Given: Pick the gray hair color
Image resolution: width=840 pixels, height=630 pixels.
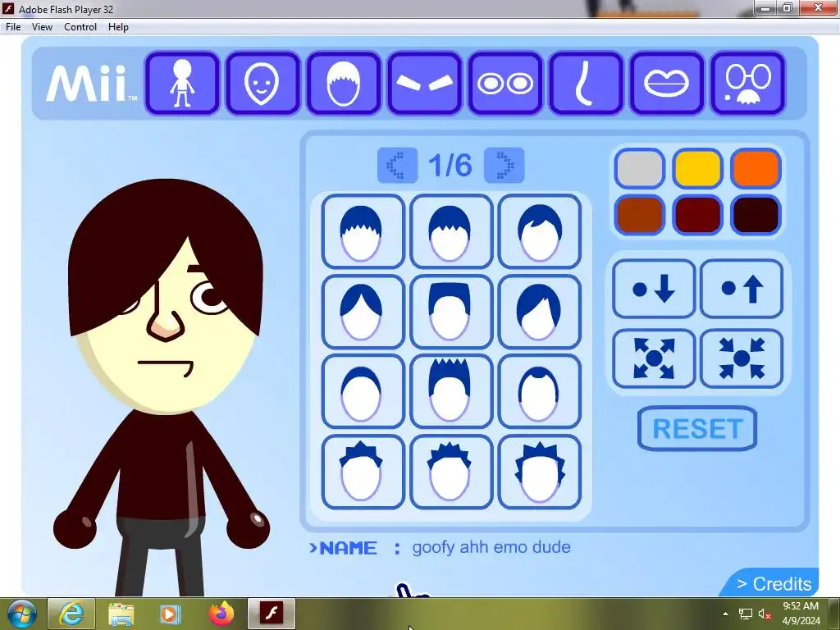Looking at the screenshot, I should (640, 168).
